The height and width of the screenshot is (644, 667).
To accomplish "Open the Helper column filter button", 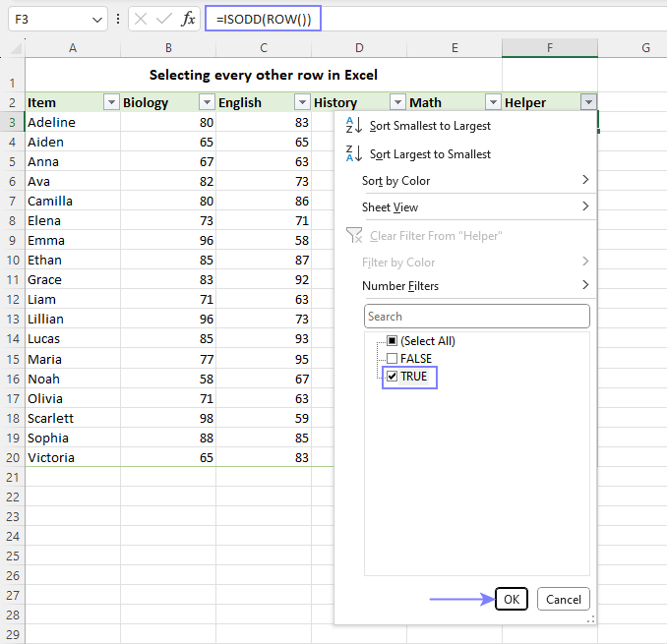I will click(588, 102).
